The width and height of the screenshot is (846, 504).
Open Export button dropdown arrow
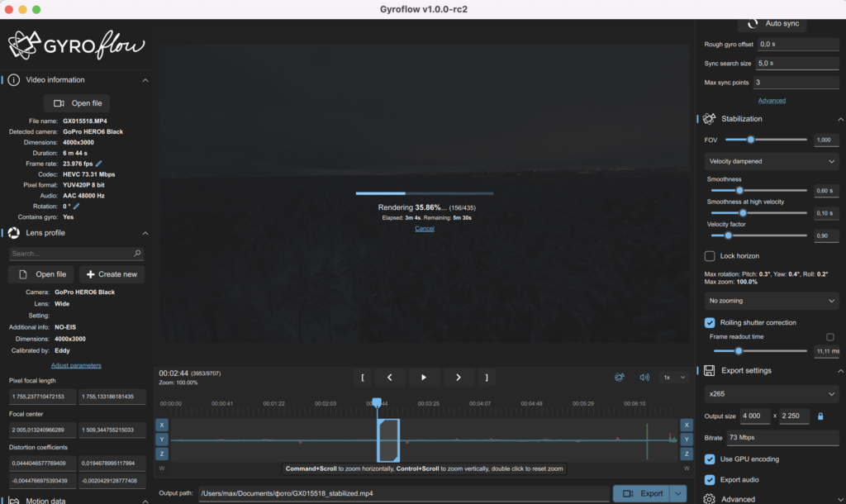677,493
